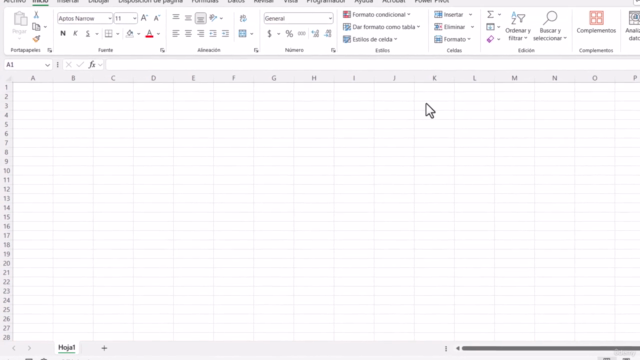Align text left
Screen dimensions: 640x360
pyautogui.click(x=176, y=33)
